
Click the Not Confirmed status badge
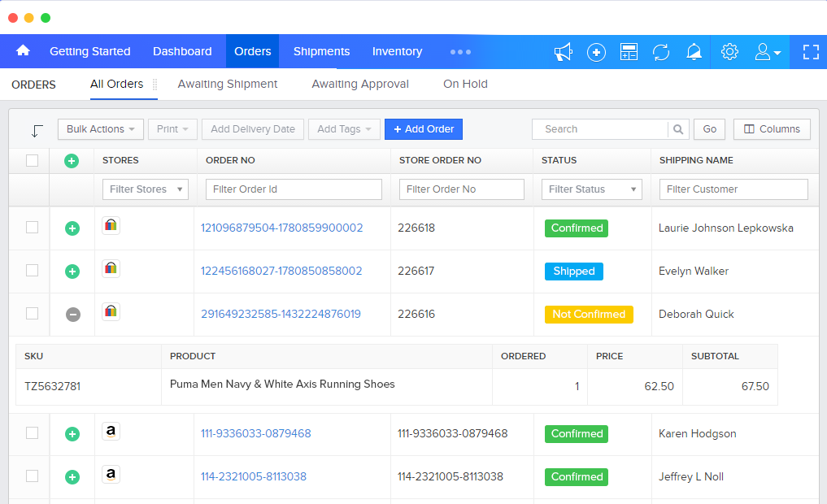589,315
